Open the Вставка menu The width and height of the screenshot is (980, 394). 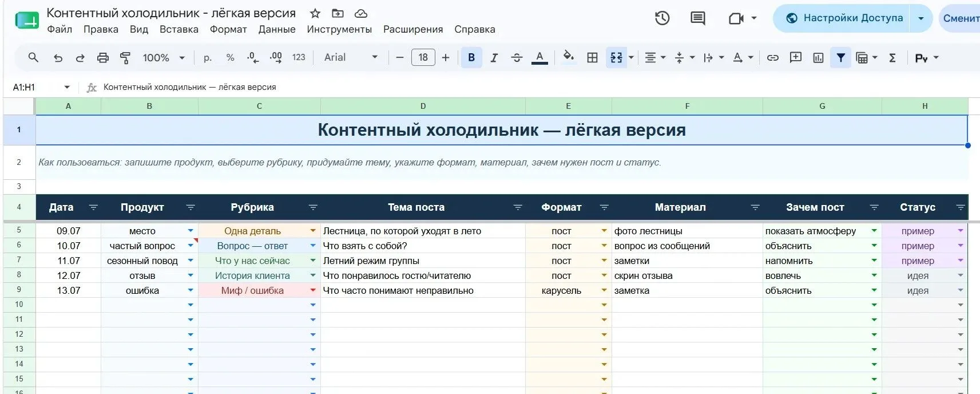(x=179, y=29)
